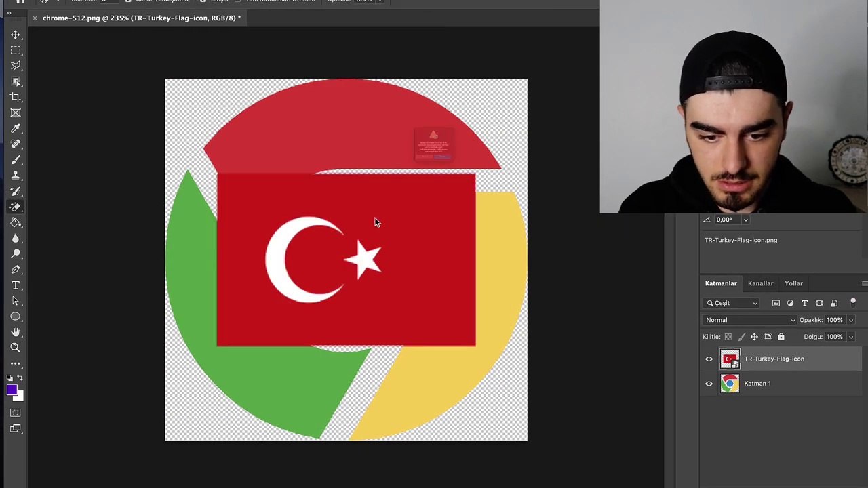
Task: Swap foreground and background colors
Action: click(20, 378)
